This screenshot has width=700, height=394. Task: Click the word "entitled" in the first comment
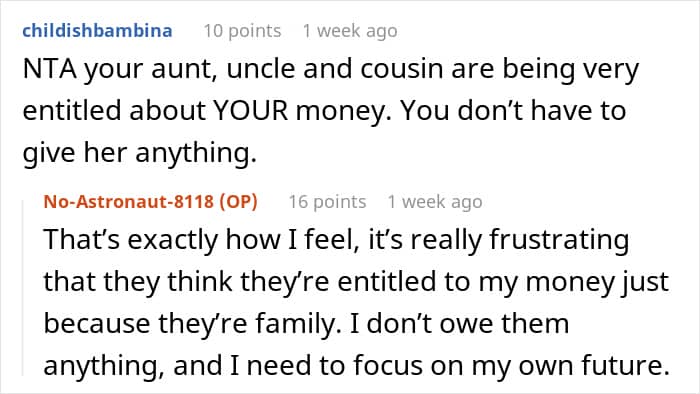[x=72, y=111]
